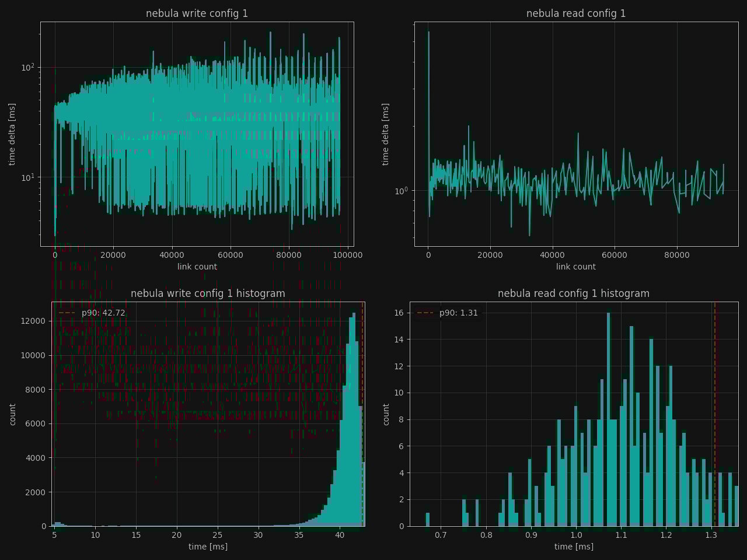Select the "10000" count tick on write histogram

[34, 355]
